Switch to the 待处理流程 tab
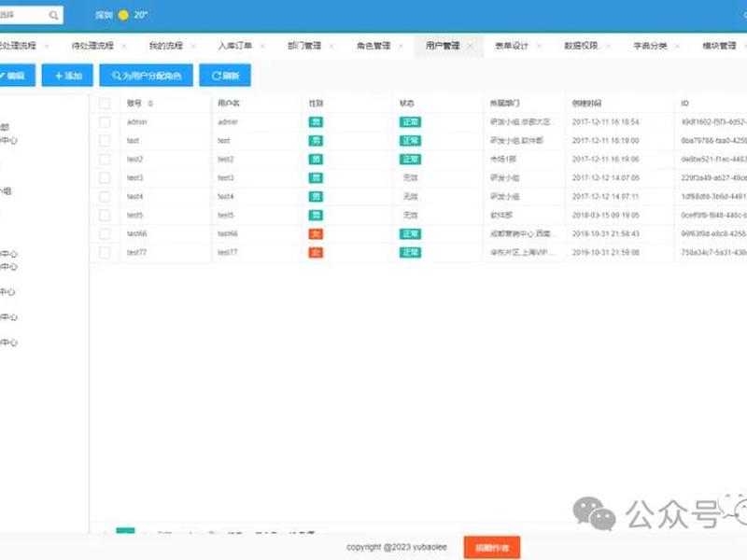This screenshot has height=560, width=747. point(92,46)
